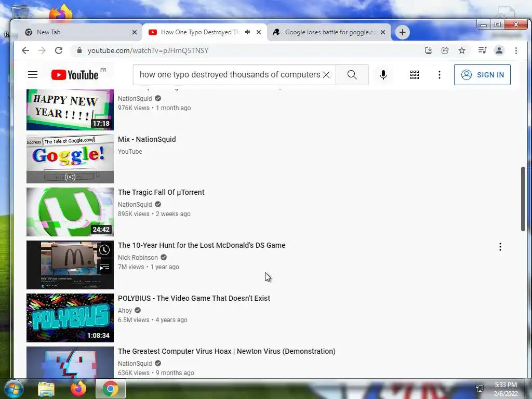Go back using the browser back arrow
The image size is (532, 399).
25,50
